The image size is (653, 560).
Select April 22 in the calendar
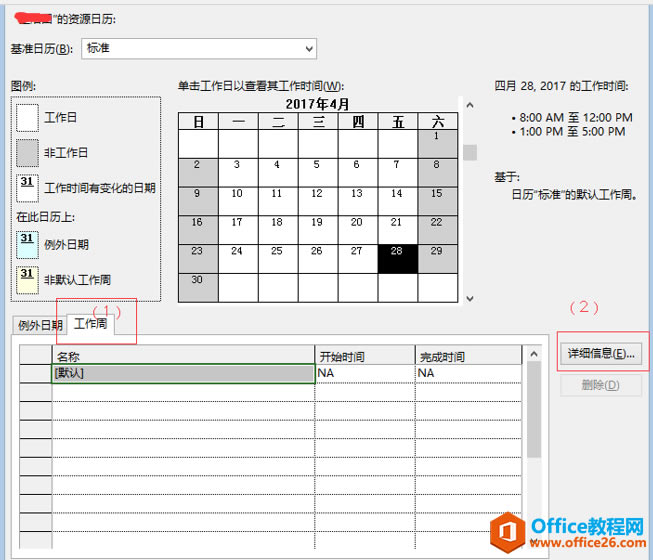(x=438, y=230)
